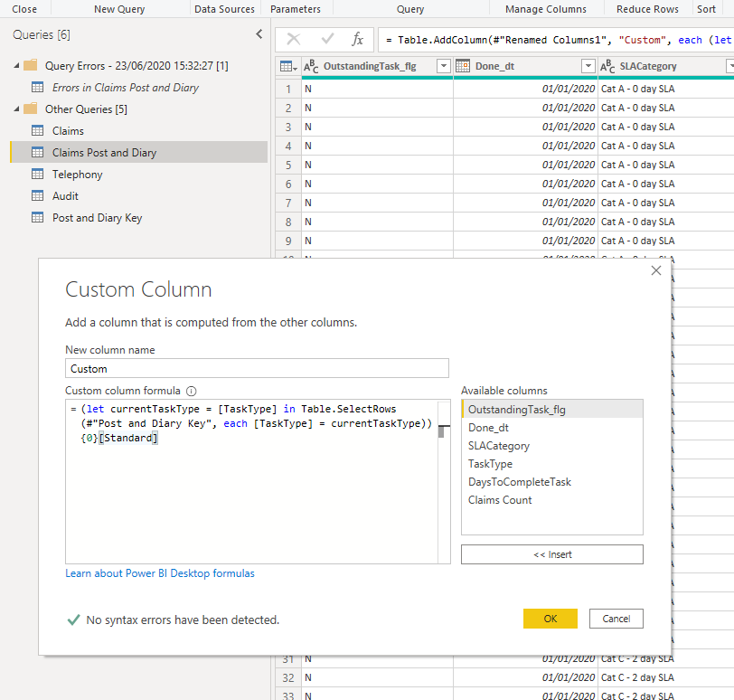Click ABC type icon of OutstandingTask_flg column
734x700 pixels.
(x=311, y=67)
